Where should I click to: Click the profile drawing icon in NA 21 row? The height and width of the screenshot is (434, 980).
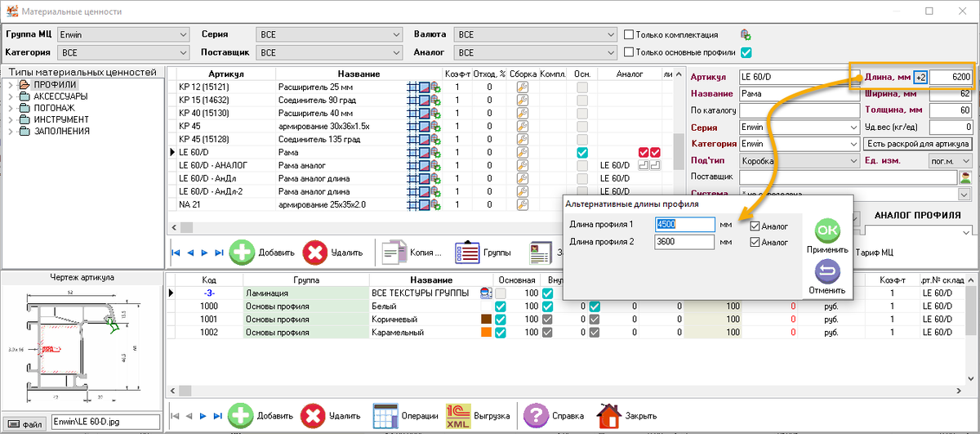point(425,204)
